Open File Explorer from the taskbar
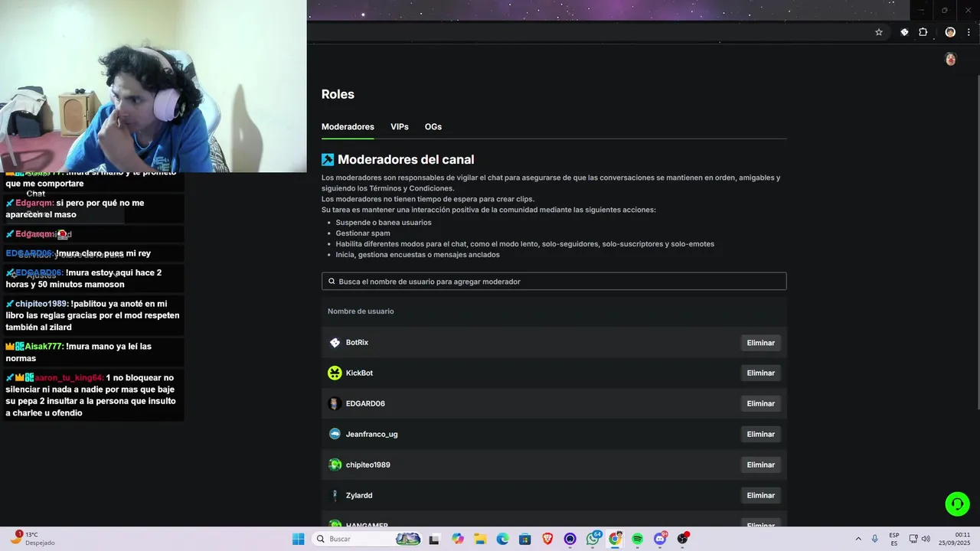The image size is (980, 551). pos(480,539)
